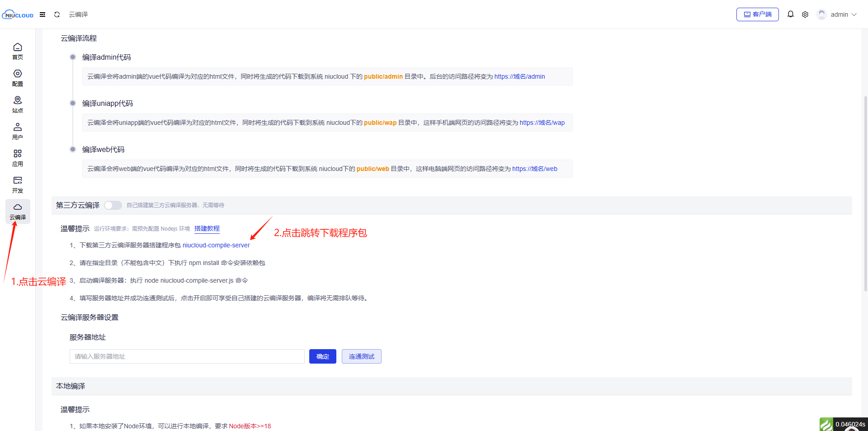Click the 服务器地址 input field
The height and width of the screenshot is (431, 868).
point(187,356)
